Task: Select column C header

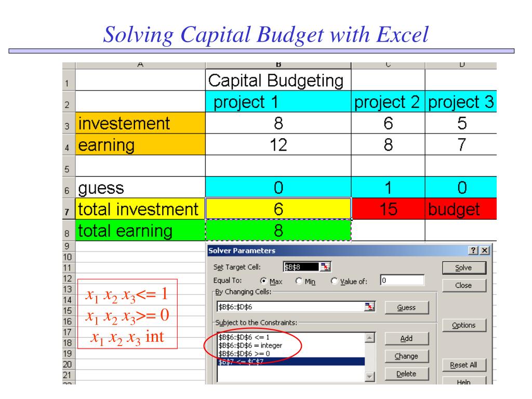Action: coord(388,65)
